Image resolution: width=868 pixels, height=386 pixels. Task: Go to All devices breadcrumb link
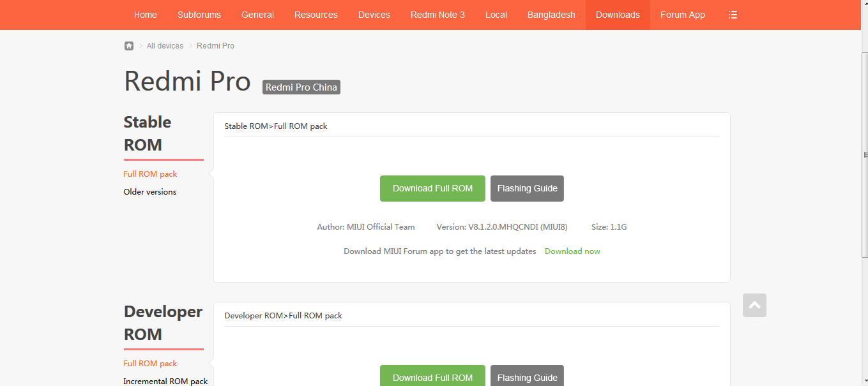(x=165, y=46)
